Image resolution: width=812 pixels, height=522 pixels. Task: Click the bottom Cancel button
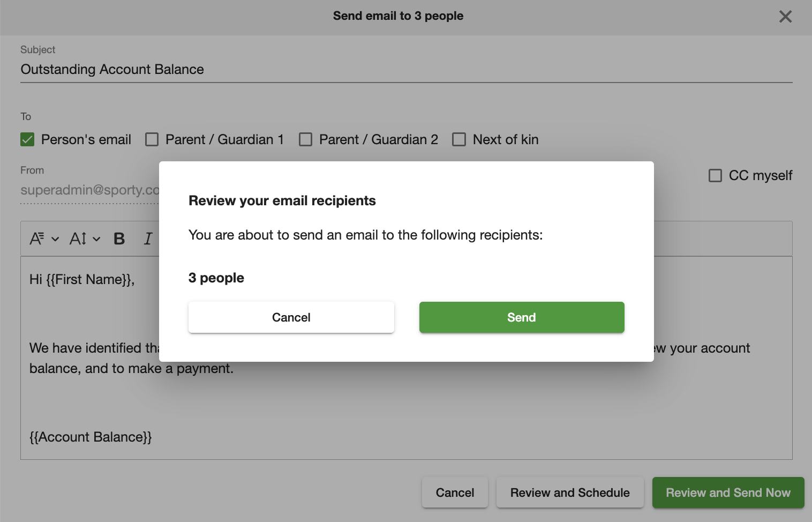(x=455, y=493)
